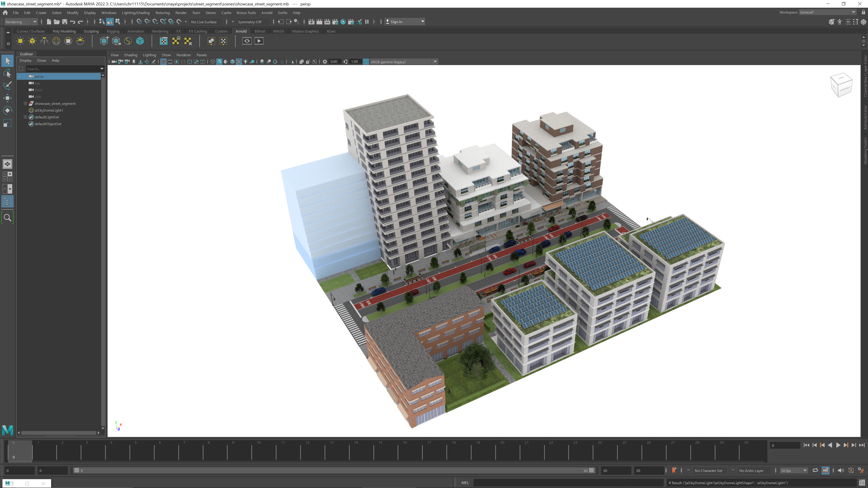Image resolution: width=868 pixels, height=488 pixels.
Task: Switch to the Poly Modeling shelf tab
Action: tap(64, 31)
